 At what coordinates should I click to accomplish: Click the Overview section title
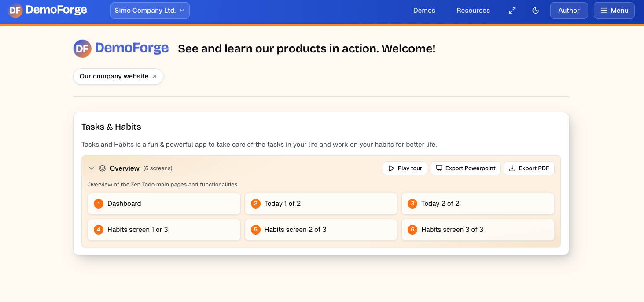point(125,168)
